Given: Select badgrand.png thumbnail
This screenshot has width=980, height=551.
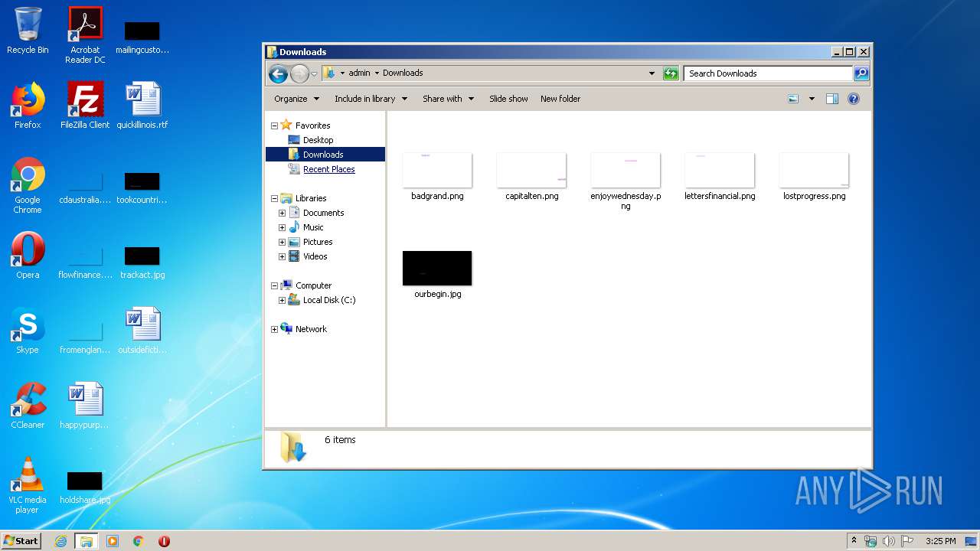Looking at the screenshot, I should 437,170.
